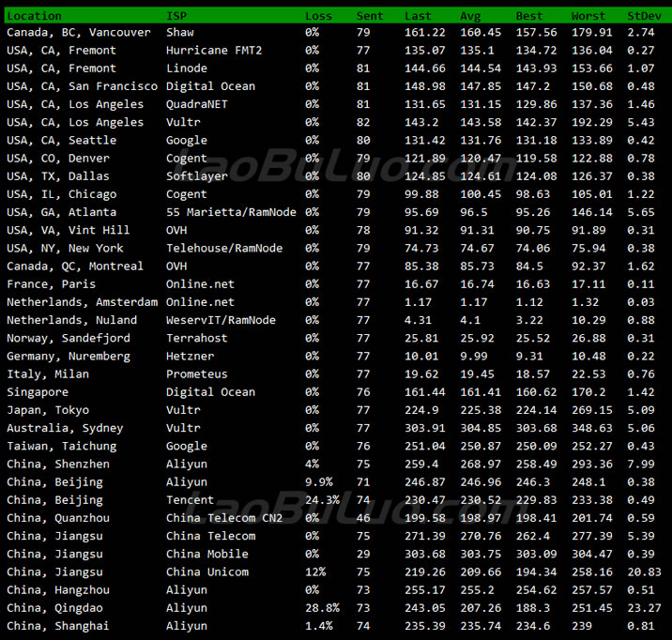Select the China Telecom CN2 ISP entry

click(x=224, y=518)
